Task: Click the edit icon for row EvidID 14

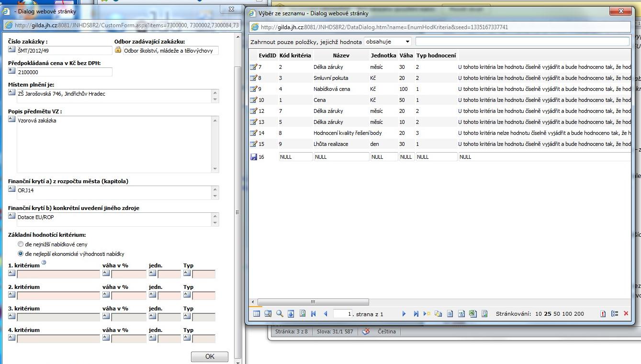Action: coord(254,133)
